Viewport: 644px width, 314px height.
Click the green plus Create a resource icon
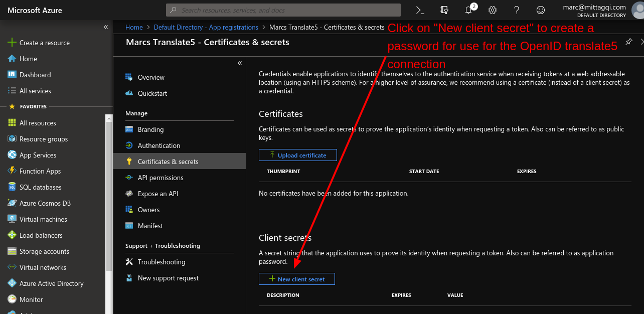point(12,43)
